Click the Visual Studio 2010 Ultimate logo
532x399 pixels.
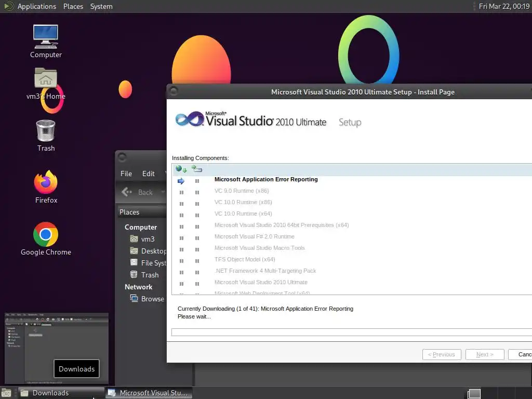click(x=251, y=119)
